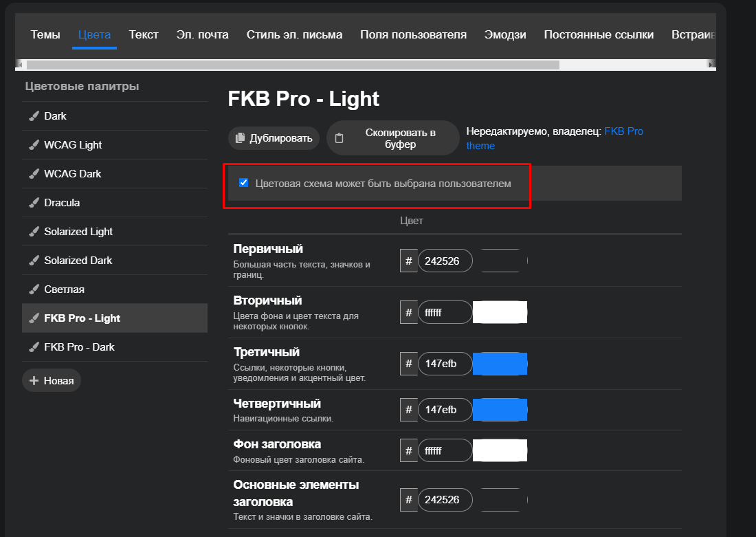The height and width of the screenshot is (537, 756).
Task: Click the brush icon beside Solarized Dark
Action: [34, 261]
